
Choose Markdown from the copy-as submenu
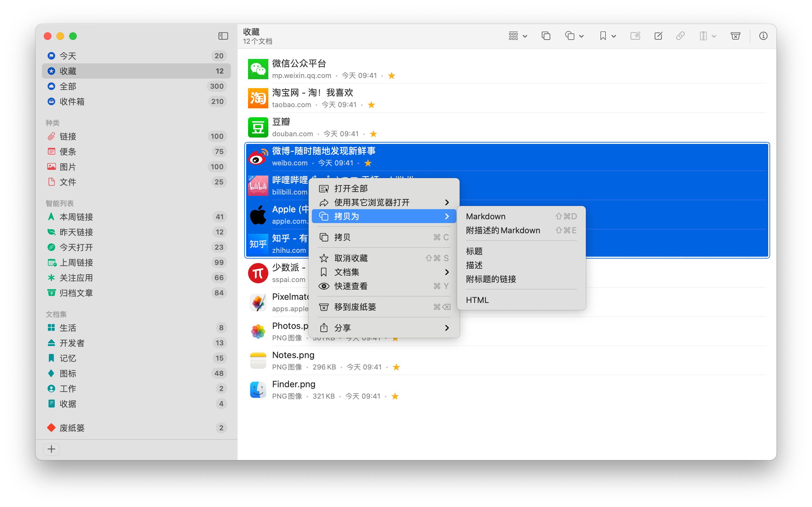[486, 216]
